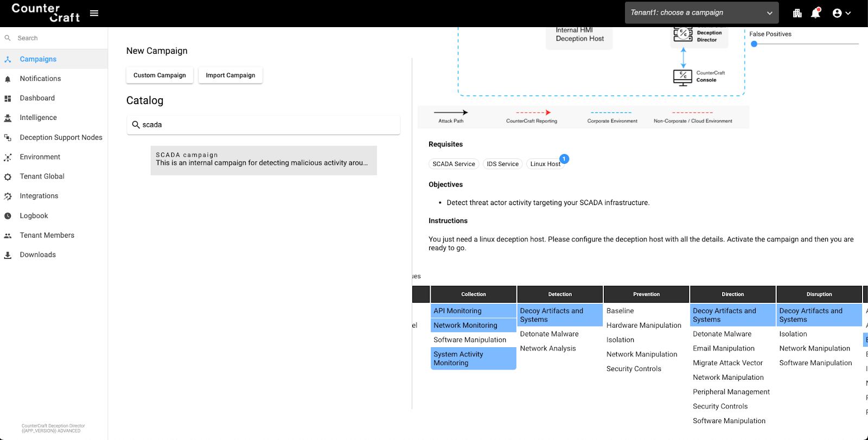Click the Notifications bell sidebar icon
Image resolution: width=868 pixels, height=440 pixels.
(x=8, y=79)
